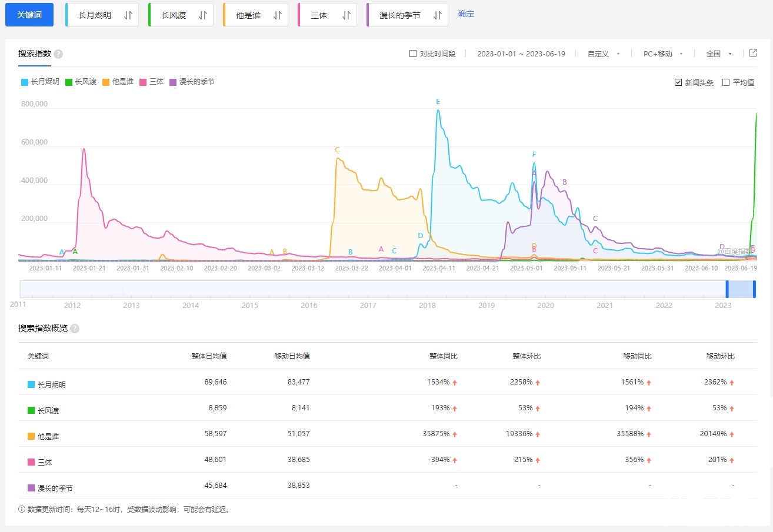Viewport: 773px width, 532px height.
Task: Click value 48,601 in table
Action: (215, 460)
